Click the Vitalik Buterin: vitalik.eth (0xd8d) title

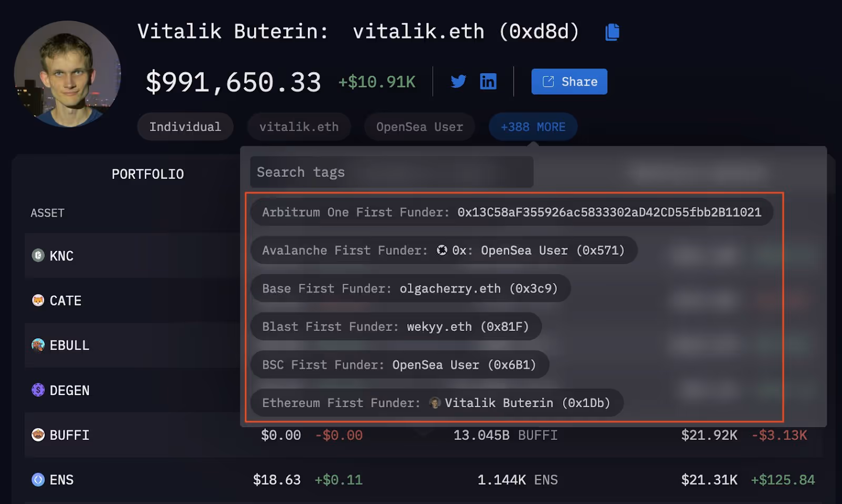[x=358, y=32]
